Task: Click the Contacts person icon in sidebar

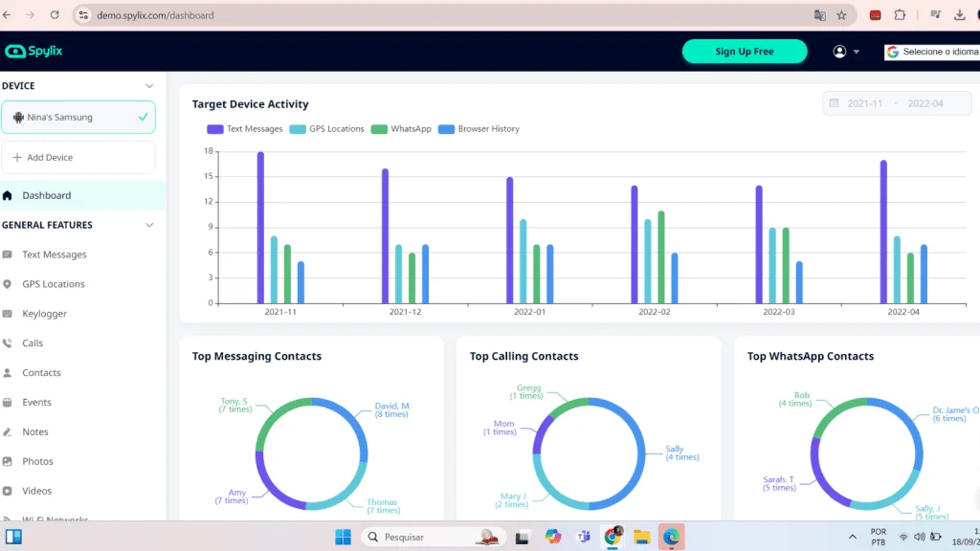Action: [8, 373]
